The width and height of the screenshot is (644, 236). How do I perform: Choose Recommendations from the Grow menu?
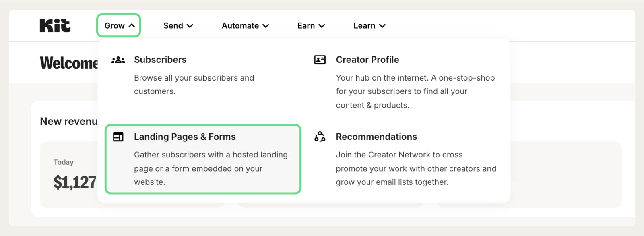376,137
